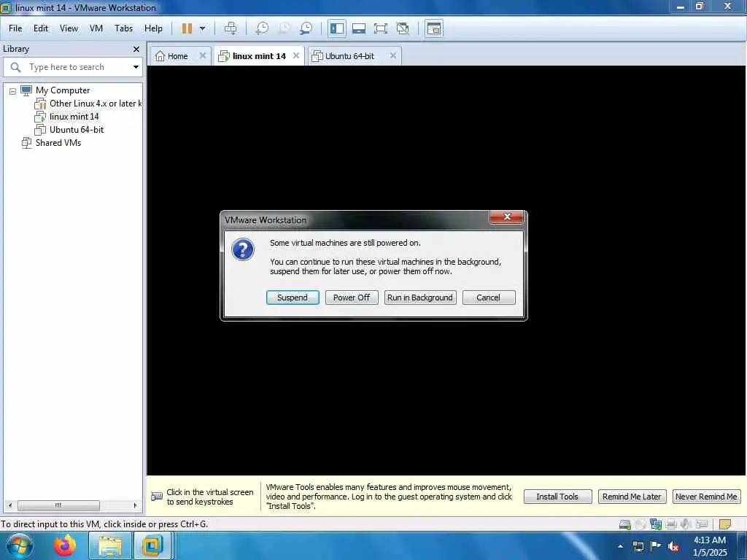Click the keyboard icon in hint bar

click(x=157, y=497)
